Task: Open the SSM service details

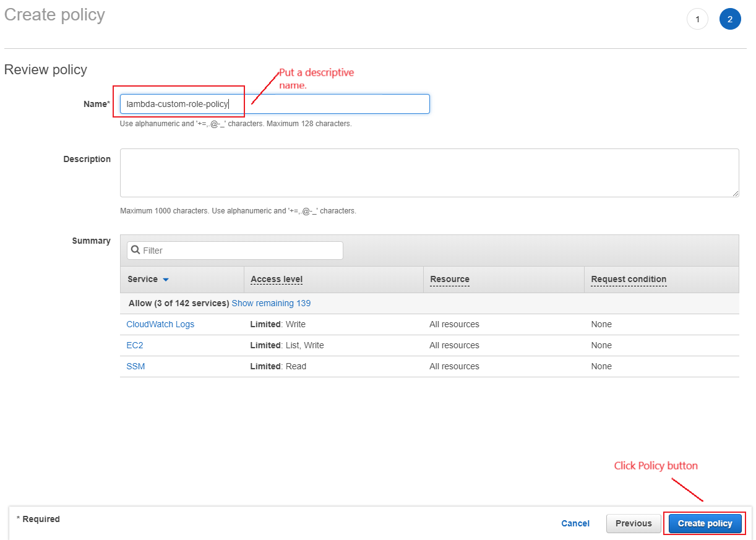Action: point(135,366)
